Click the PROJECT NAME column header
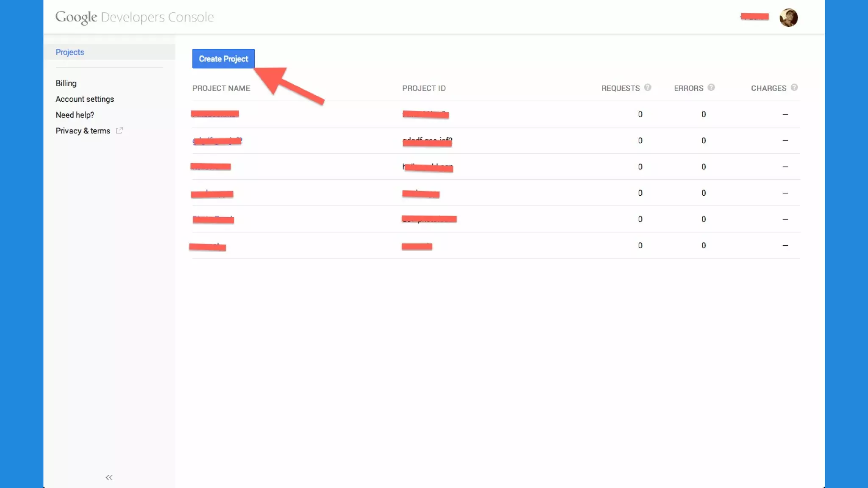The height and width of the screenshot is (488, 868). (x=221, y=88)
